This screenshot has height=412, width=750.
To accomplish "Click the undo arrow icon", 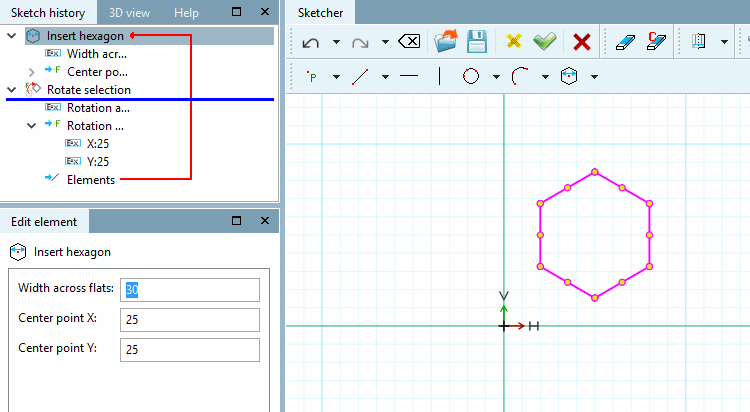I will pyautogui.click(x=310, y=43).
